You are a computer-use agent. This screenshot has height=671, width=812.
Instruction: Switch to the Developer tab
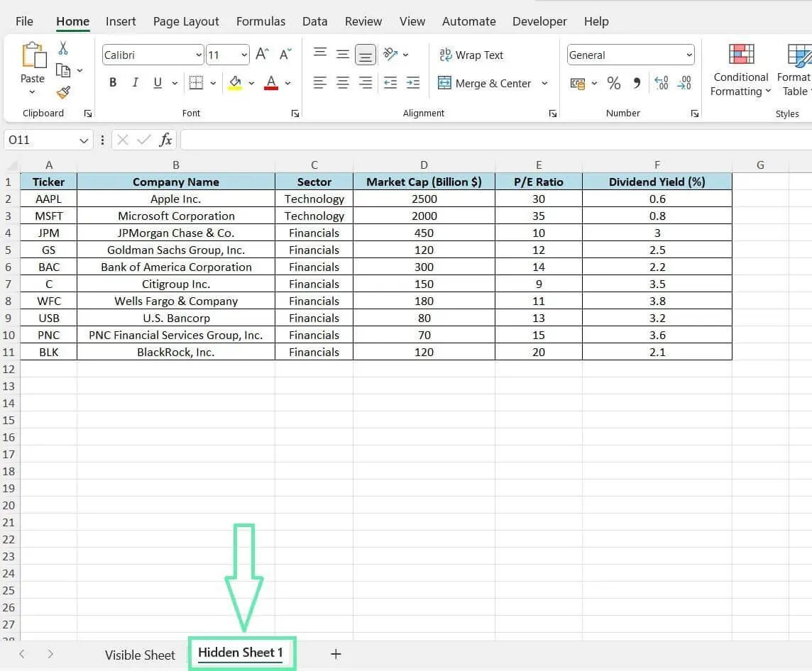[539, 21]
